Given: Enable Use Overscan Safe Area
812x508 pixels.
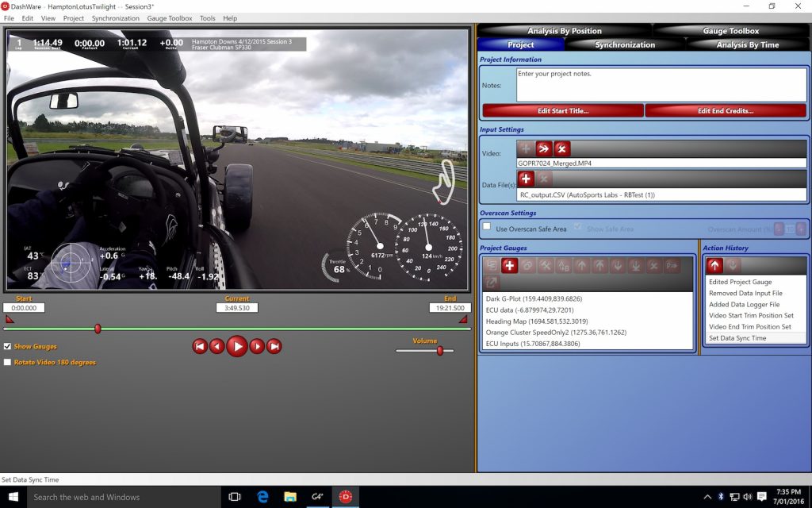Looking at the screenshot, I should click(x=488, y=227).
